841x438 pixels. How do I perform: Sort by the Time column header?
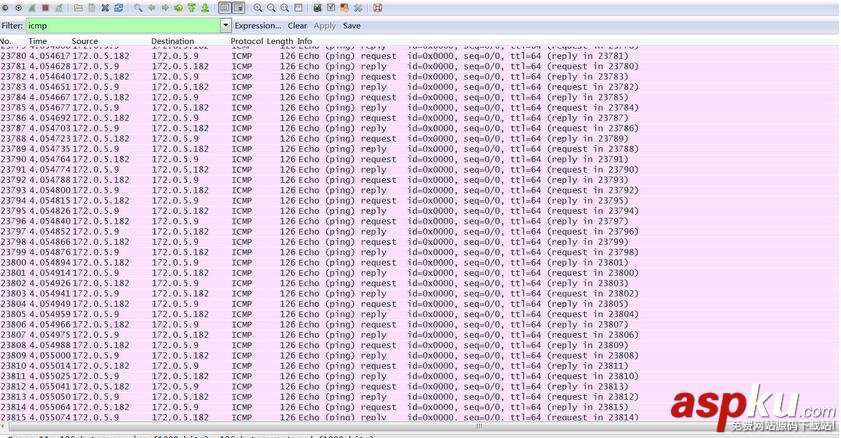38,41
